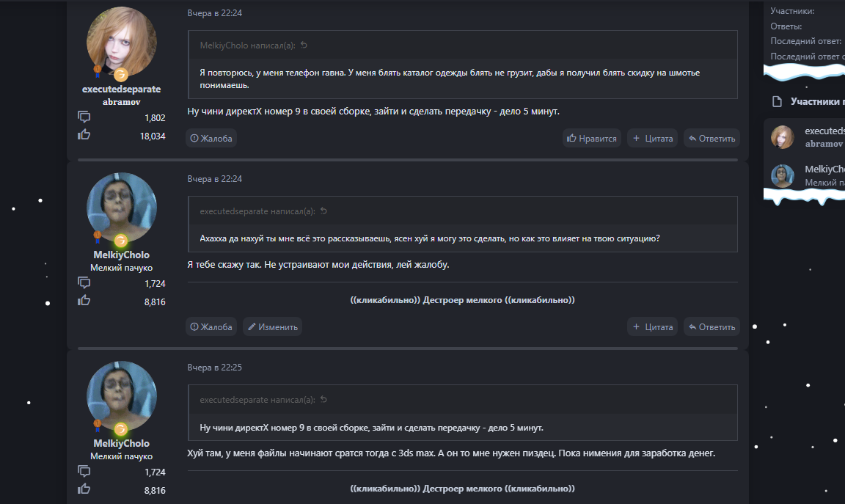The image size is (845, 504).
Task: Click the document icon beside the sidebar "Участники" heading
Action: 777,101
